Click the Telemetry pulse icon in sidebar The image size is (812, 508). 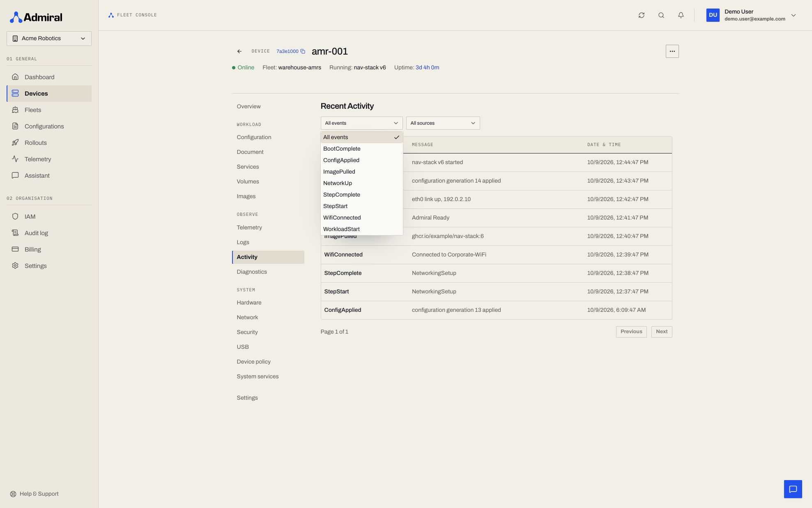pos(15,159)
